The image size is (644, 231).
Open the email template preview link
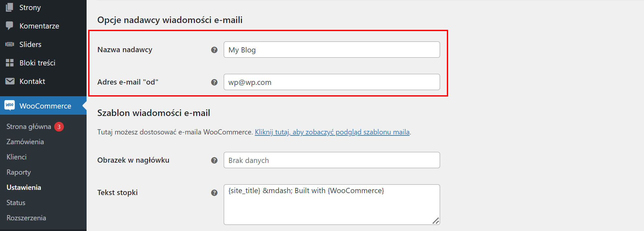point(332,132)
